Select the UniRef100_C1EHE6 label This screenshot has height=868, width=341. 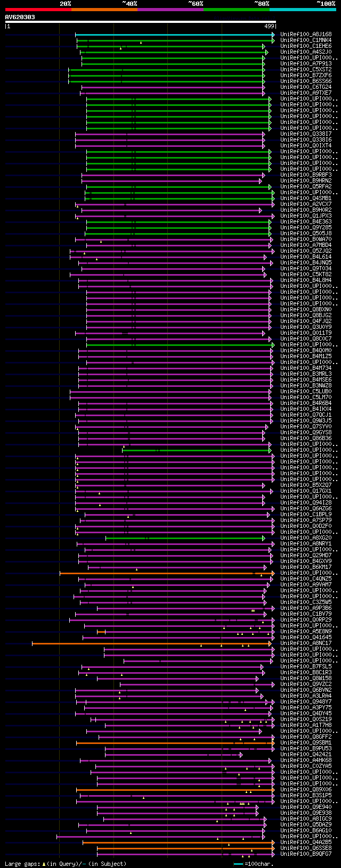click(306, 46)
